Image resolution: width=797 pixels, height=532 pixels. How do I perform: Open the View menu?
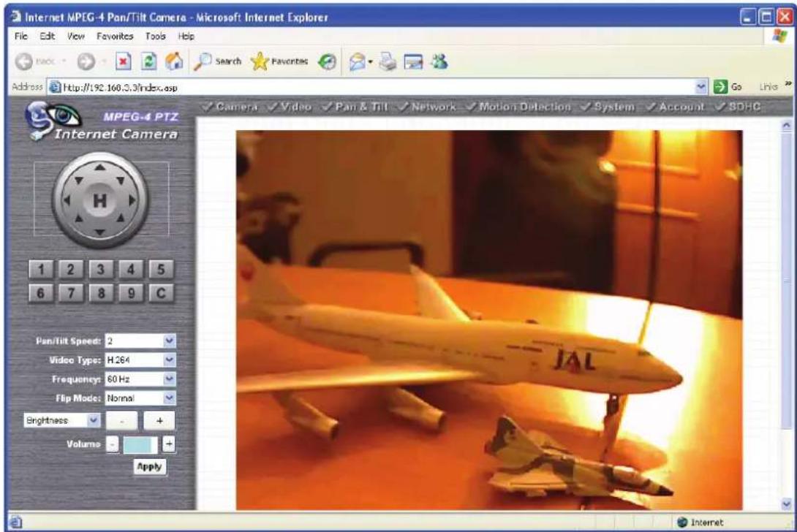click(x=76, y=36)
